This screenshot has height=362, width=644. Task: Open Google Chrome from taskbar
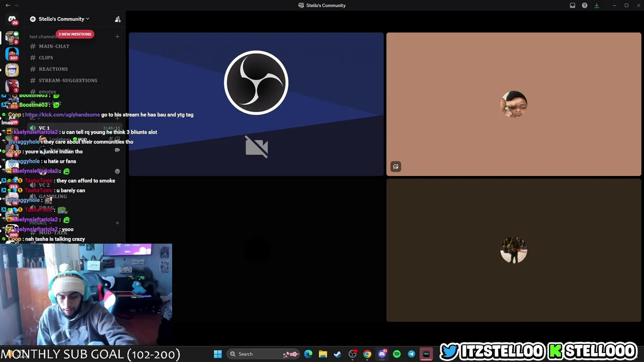tap(367, 354)
